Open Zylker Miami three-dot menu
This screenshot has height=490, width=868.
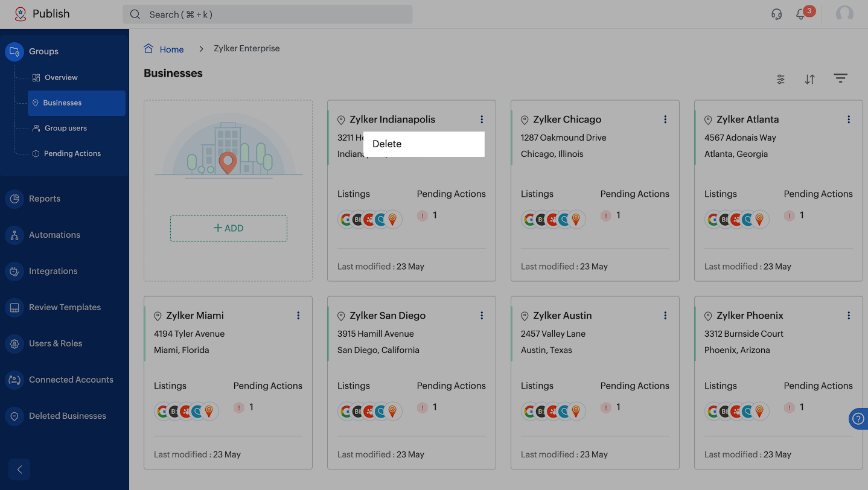298,316
